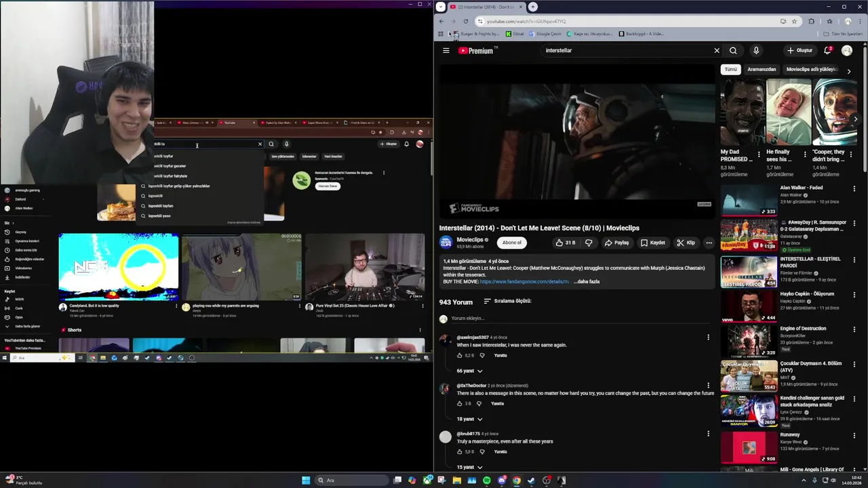The height and width of the screenshot is (488, 868).
Task: Play the My Dad PROMISED short
Action: tap(743, 113)
